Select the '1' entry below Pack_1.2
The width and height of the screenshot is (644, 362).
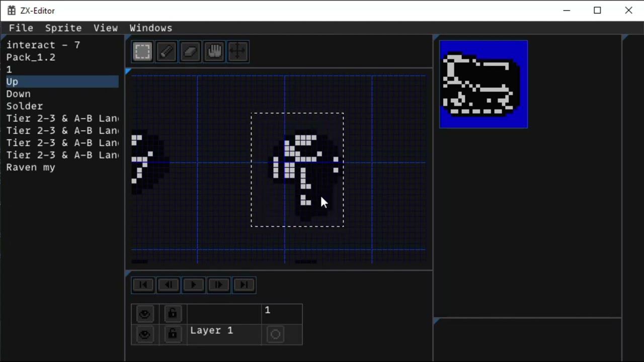[62, 69]
